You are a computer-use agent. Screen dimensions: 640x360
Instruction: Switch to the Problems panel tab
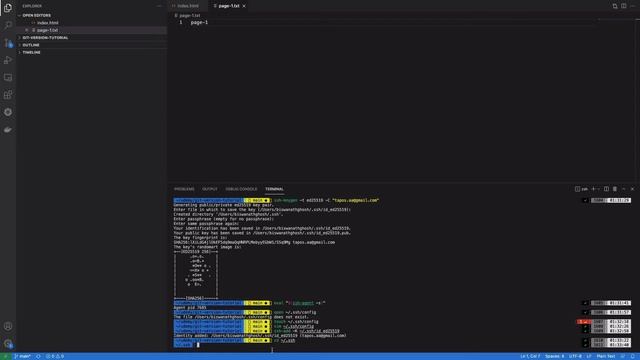pyautogui.click(x=184, y=189)
